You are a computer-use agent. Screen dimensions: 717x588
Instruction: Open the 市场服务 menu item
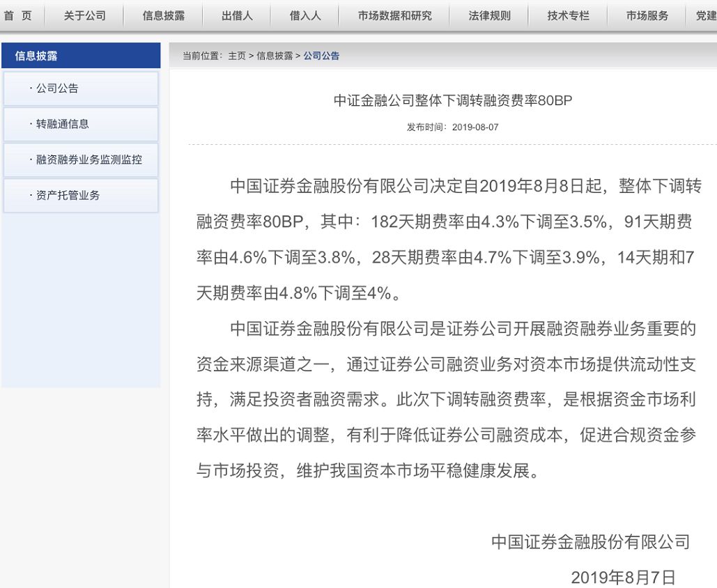click(x=647, y=16)
